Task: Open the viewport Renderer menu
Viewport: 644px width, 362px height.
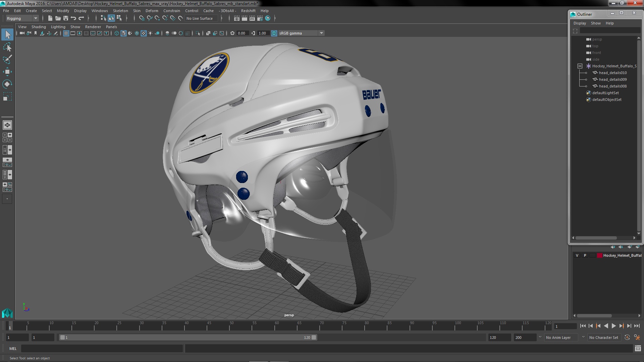Action: pos(93,27)
